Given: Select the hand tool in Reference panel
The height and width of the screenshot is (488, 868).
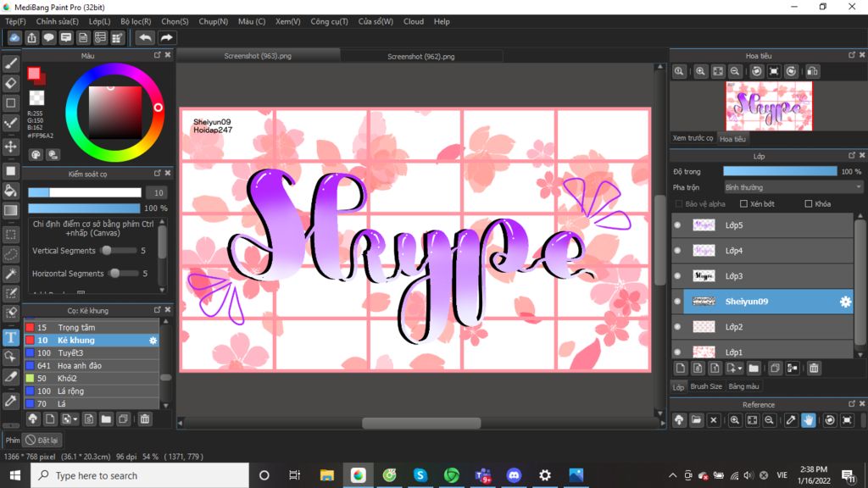Looking at the screenshot, I should pos(808,420).
